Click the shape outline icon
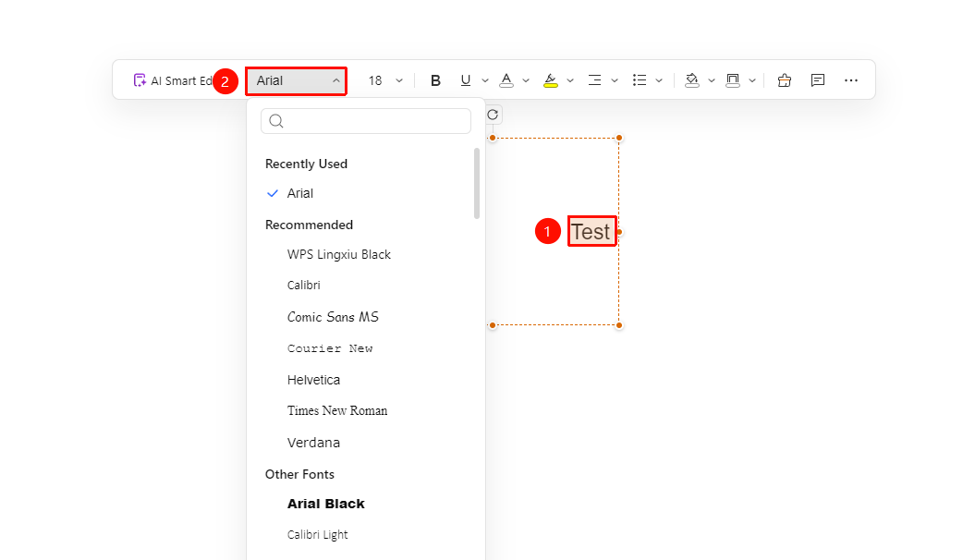963x560 pixels. [x=733, y=80]
